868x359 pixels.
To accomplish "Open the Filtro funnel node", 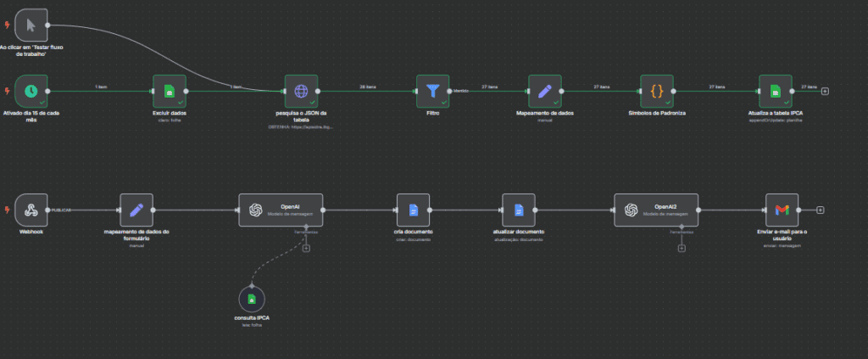I will [x=432, y=91].
